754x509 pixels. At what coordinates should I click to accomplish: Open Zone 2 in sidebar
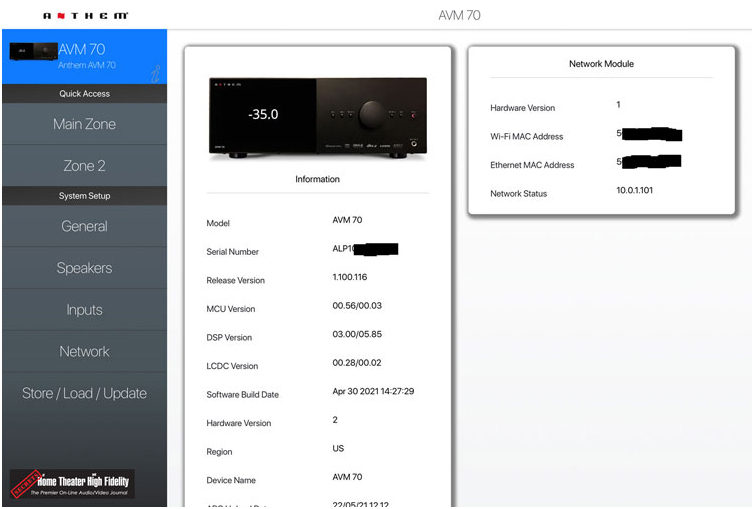[x=84, y=165]
